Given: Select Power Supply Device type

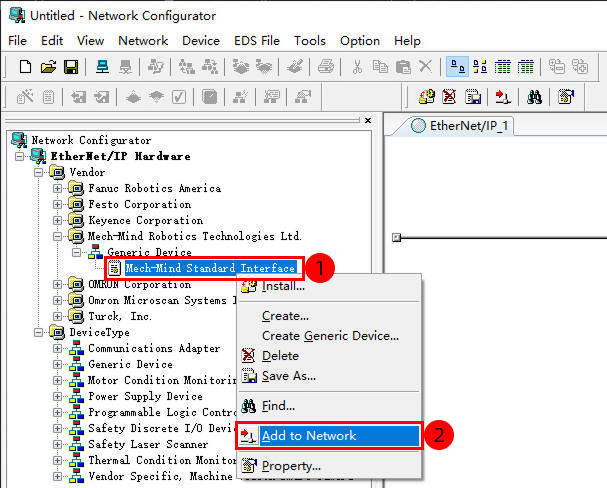Looking at the screenshot, I should pyautogui.click(x=145, y=396).
